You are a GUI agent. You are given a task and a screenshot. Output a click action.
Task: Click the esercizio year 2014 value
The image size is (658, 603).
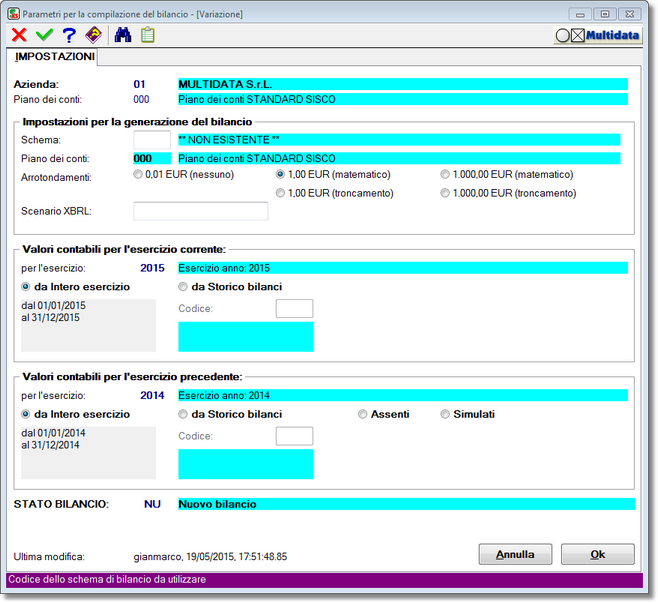tap(152, 396)
